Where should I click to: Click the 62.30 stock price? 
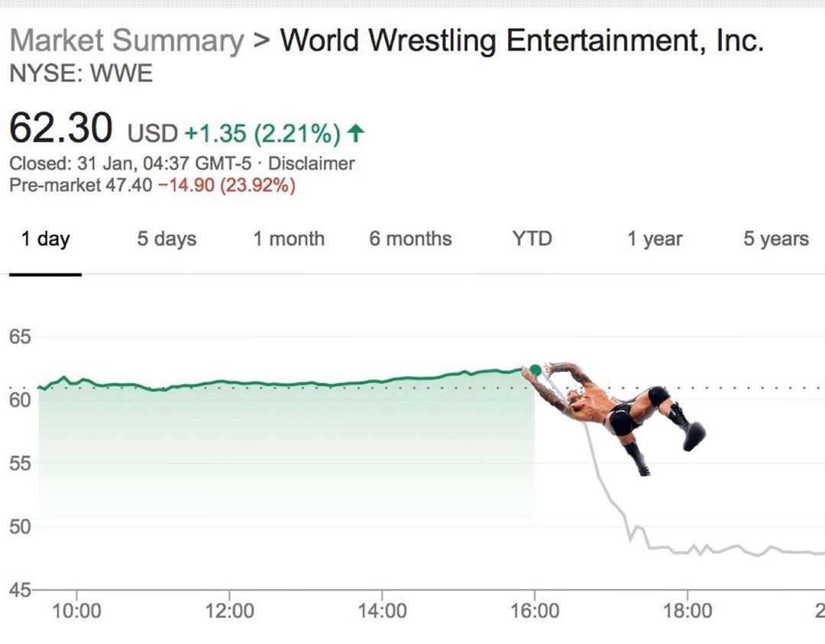click(60, 129)
